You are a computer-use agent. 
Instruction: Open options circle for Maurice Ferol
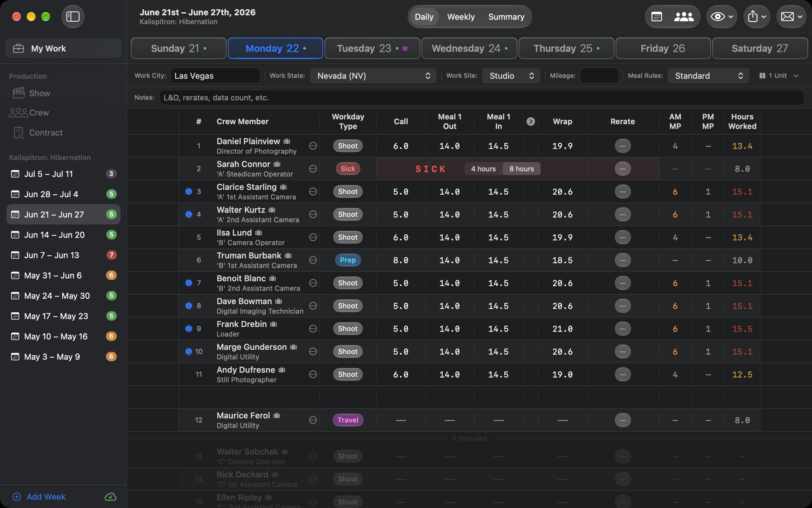[x=313, y=420]
